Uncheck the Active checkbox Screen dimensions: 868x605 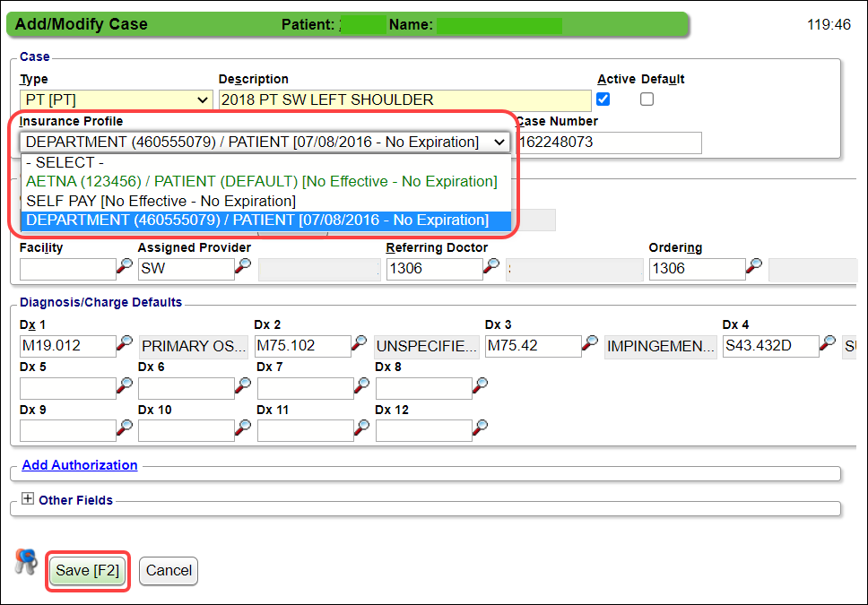tap(603, 99)
